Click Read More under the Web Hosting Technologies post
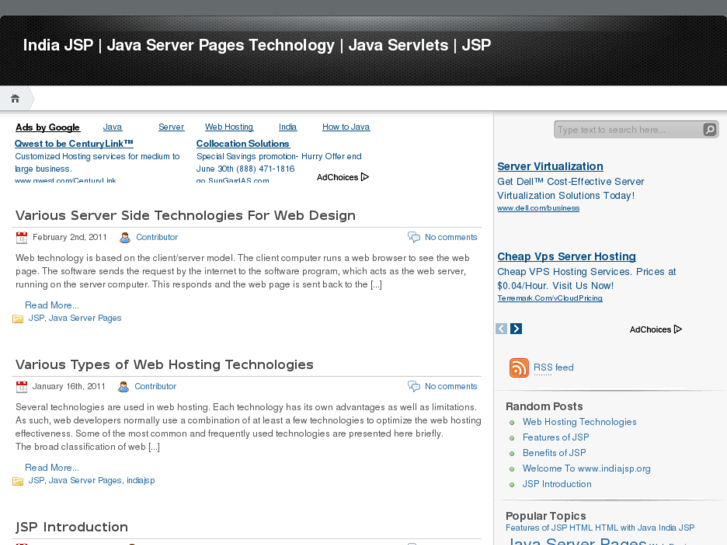Image resolution: width=727 pixels, height=545 pixels. coord(52,468)
